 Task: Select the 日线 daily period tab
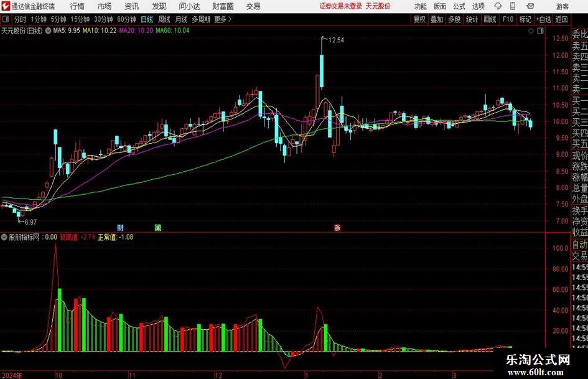(x=147, y=19)
